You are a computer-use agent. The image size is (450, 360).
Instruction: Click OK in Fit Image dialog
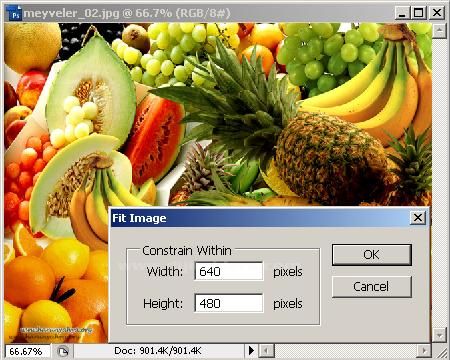point(372,255)
